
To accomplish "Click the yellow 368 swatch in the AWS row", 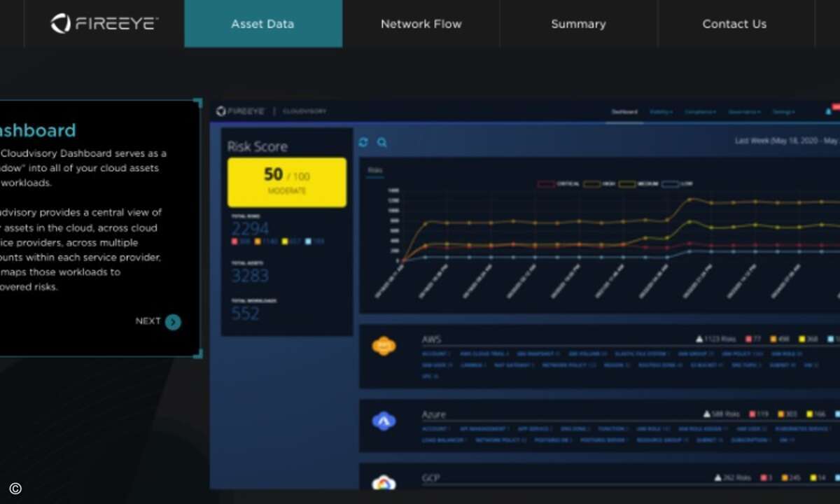I will point(801,339).
